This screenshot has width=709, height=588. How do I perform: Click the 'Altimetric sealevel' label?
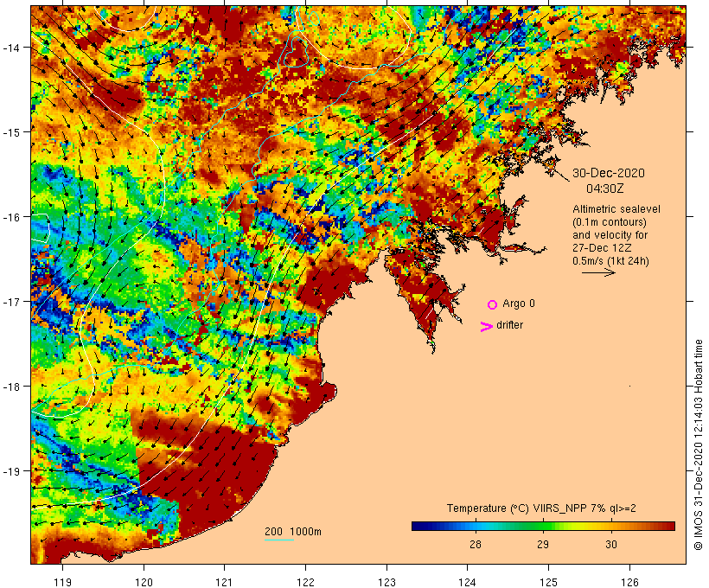pos(616,209)
